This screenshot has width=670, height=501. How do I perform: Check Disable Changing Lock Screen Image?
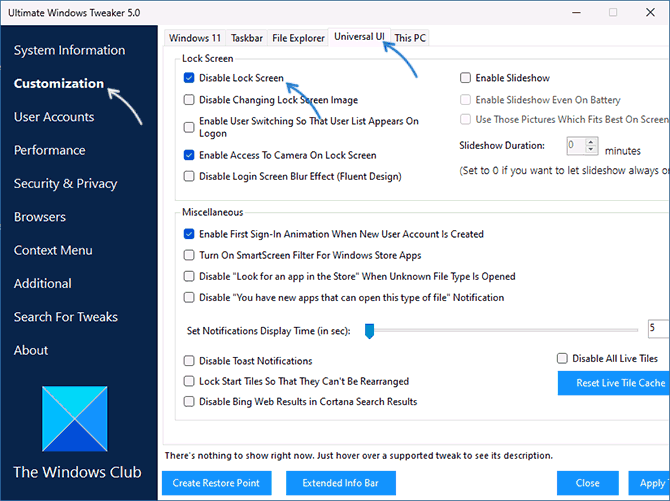(189, 100)
